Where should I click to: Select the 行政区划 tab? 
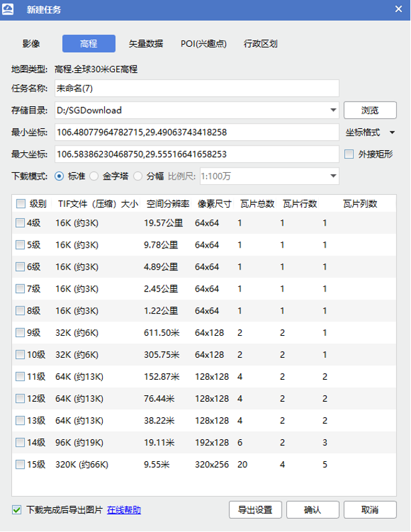[x=261, y=44]
